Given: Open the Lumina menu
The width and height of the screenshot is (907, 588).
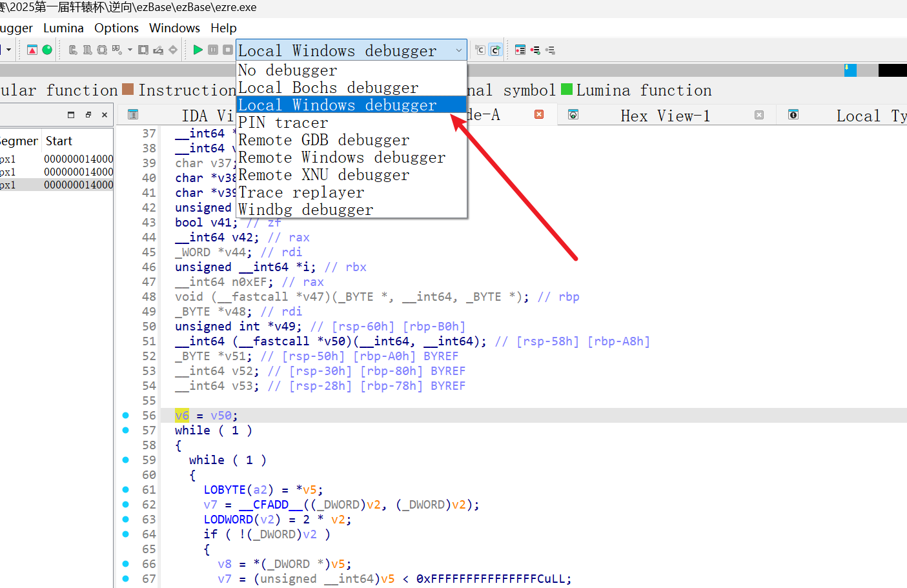Looking at the screenshot, I should coord(63,28).
